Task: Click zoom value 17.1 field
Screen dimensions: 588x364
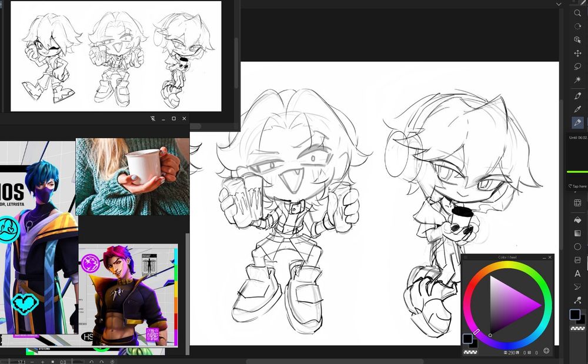Action: pyautogui.click(x=21, y=362)
